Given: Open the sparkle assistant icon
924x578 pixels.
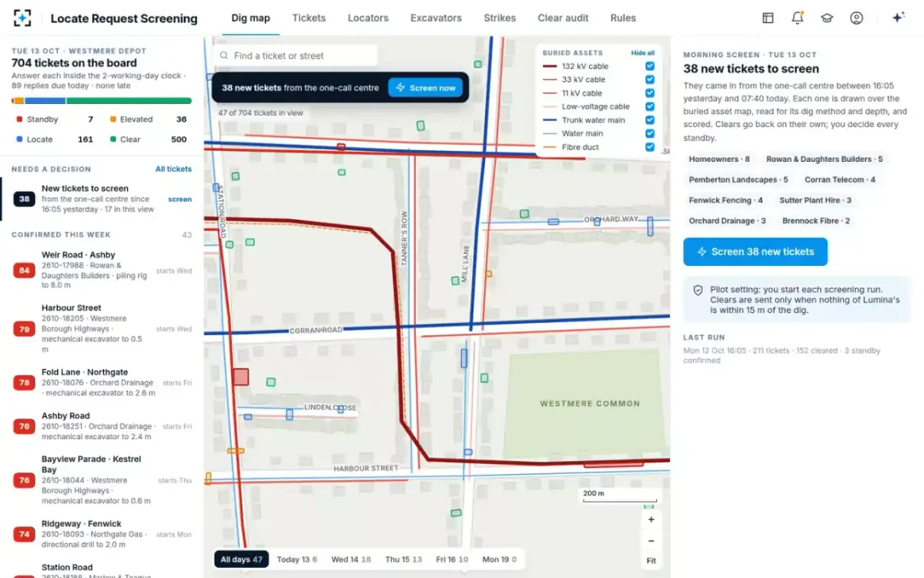Looking at the screenshot, I should coord(898,18).
